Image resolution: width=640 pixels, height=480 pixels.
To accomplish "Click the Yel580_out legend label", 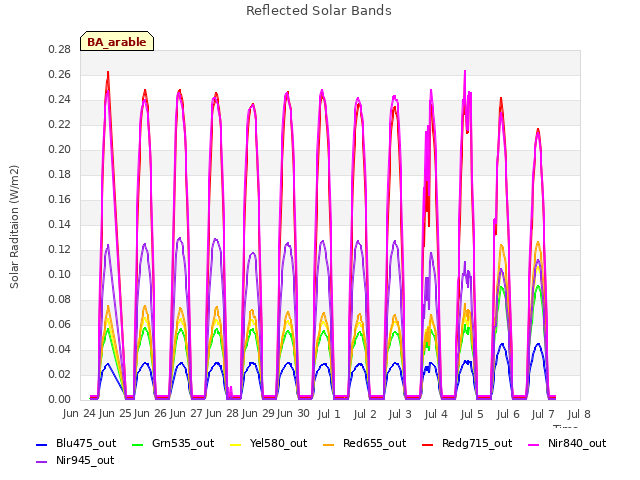I will pyautogui.click(x=278, y=443).
